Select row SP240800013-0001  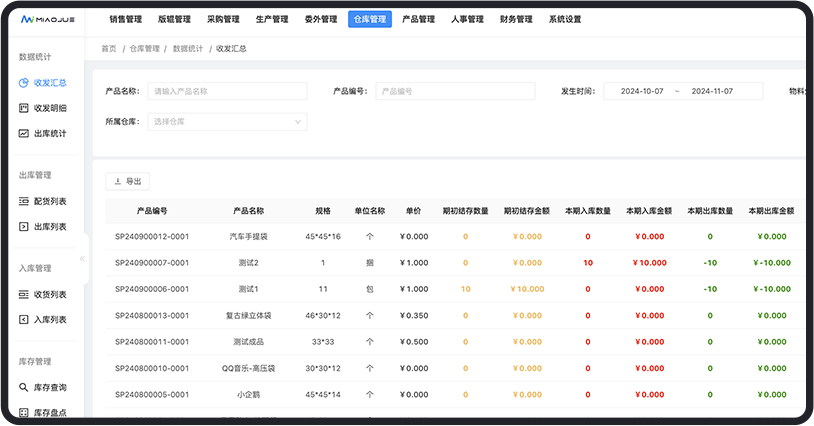click(455, 315)
